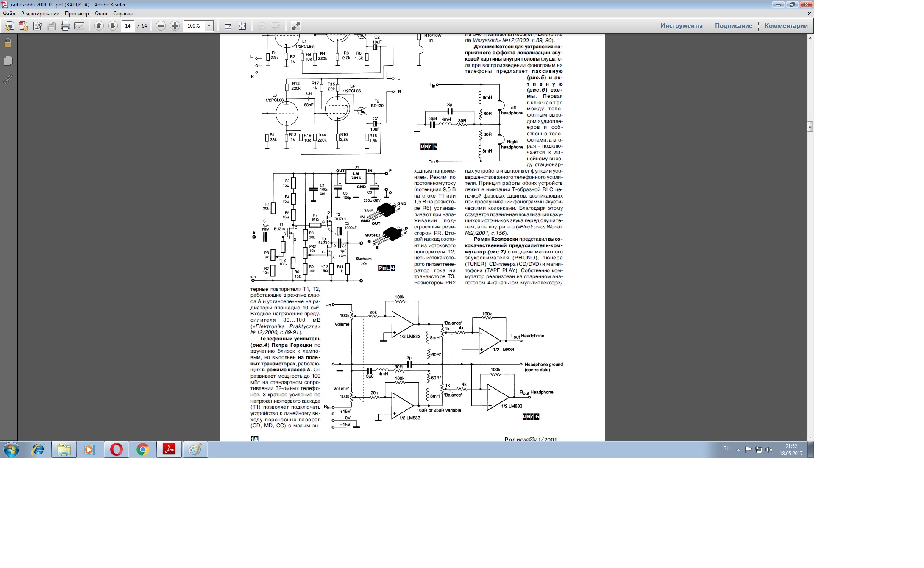Viewport: 924px width, 568px height.
Task: Open Chrome from the taskbar
Action: coord(143,450)
